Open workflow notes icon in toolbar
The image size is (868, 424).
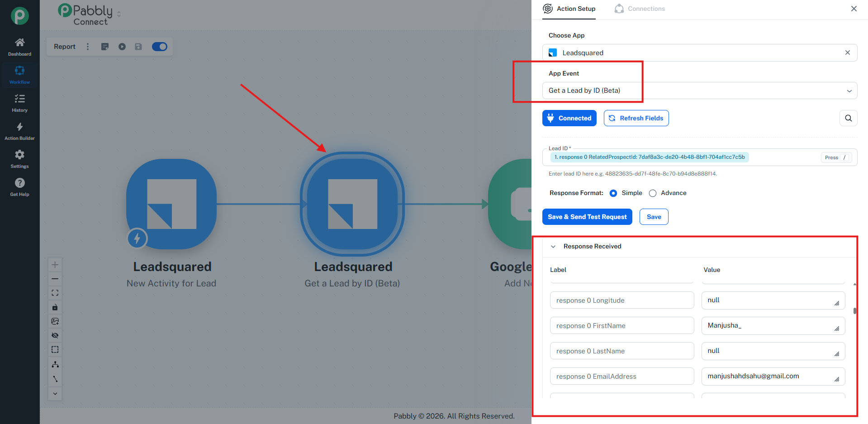pyautogui.click(x=105, y=47)
